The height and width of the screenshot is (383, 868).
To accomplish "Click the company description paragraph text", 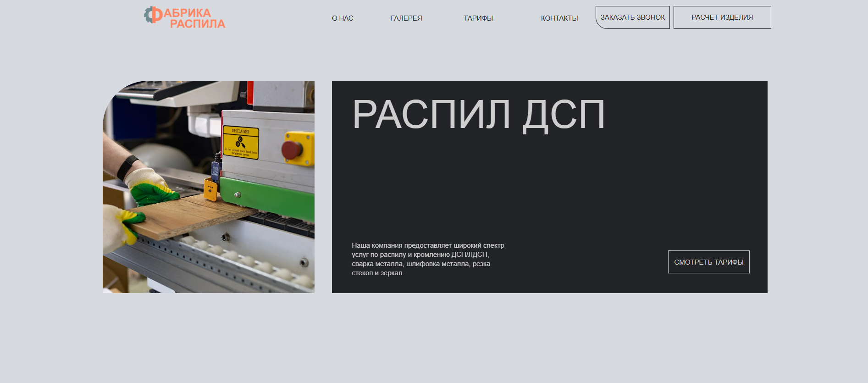I will pyautogui.click(x=427, y=259).
